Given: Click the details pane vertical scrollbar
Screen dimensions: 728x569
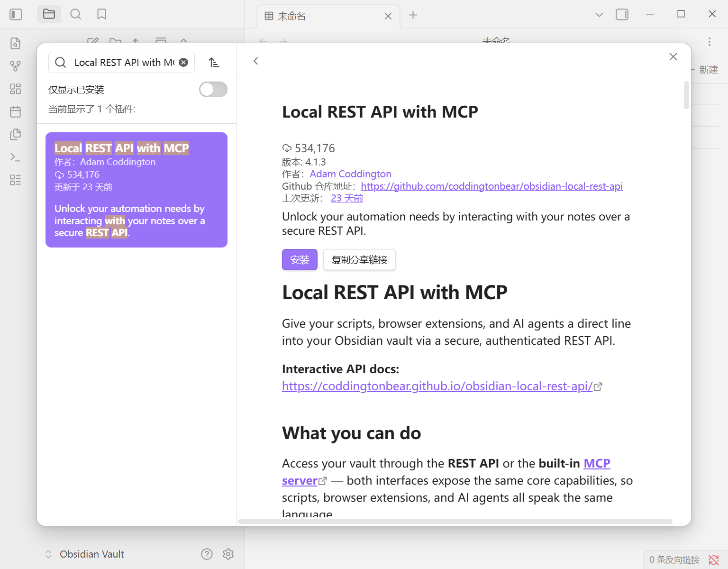Looking at the screenshot, I should click(686, 95).
